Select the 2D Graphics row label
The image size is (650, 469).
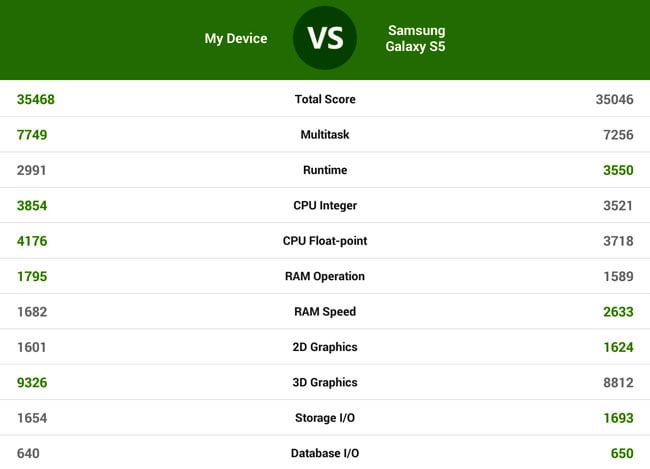pos(325,347)
